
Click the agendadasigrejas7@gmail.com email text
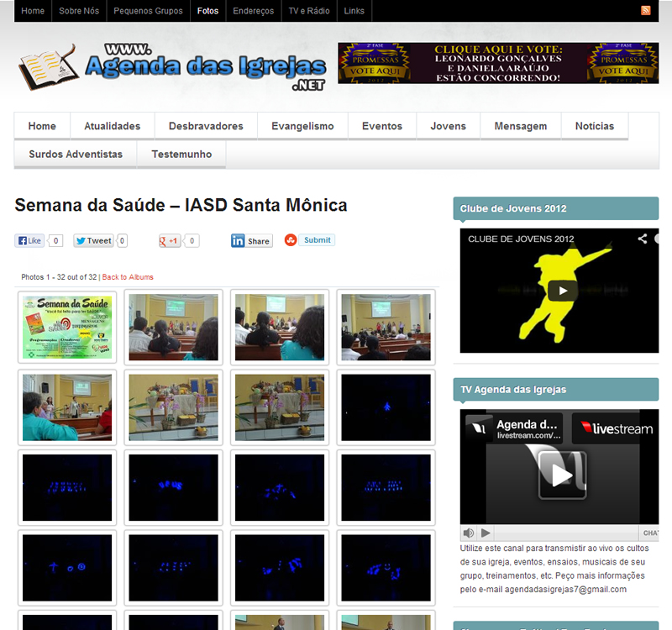565,590
